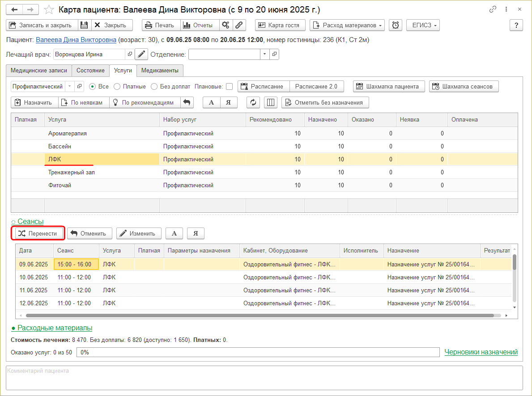Click the column settings icon
Viewport: 532px width, 396px height.
point(271,102)
